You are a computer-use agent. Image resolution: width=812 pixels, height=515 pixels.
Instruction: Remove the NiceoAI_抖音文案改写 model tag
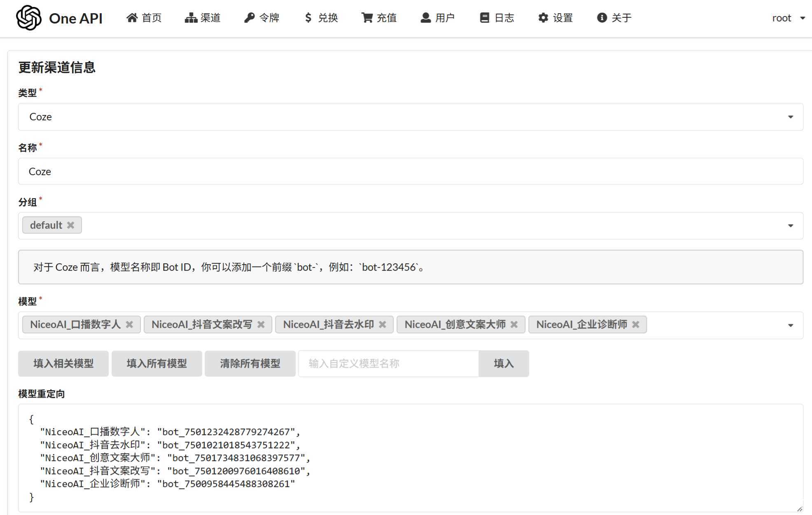[261, 325]
